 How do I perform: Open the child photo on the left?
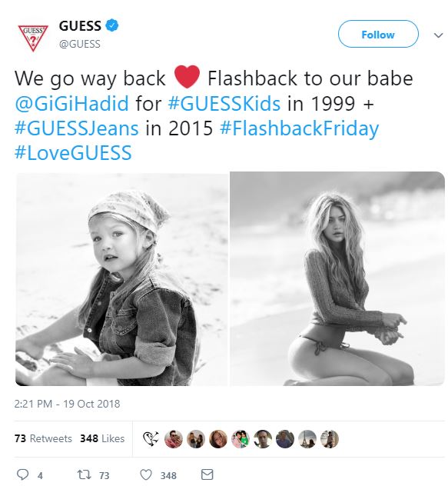point(121,279)
